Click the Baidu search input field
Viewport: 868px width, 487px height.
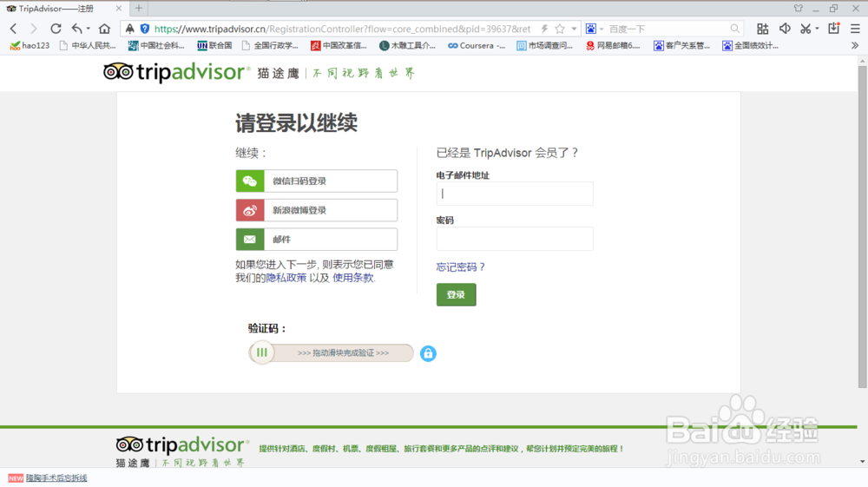667,29
